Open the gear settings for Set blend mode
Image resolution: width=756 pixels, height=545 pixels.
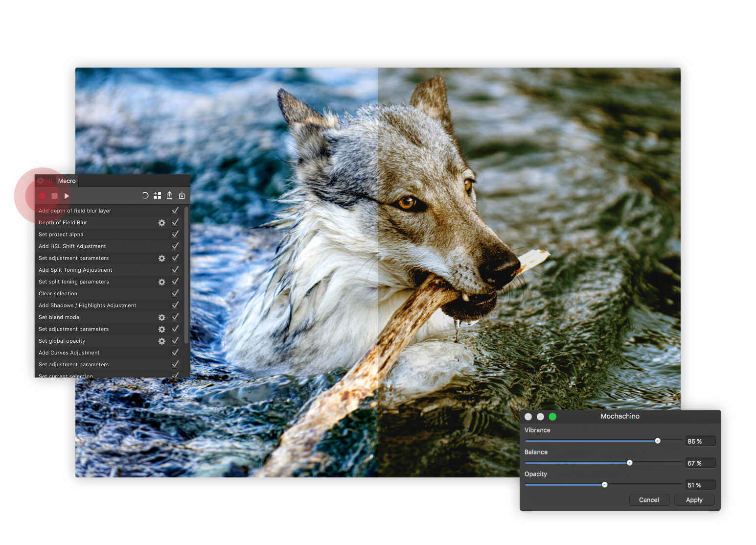click(162, 317)
